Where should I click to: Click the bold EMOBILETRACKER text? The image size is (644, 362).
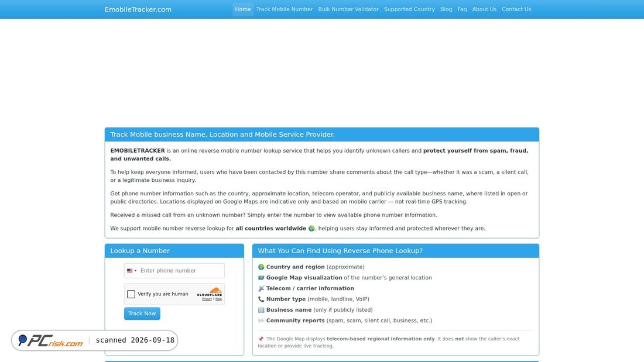click(138, 151)
